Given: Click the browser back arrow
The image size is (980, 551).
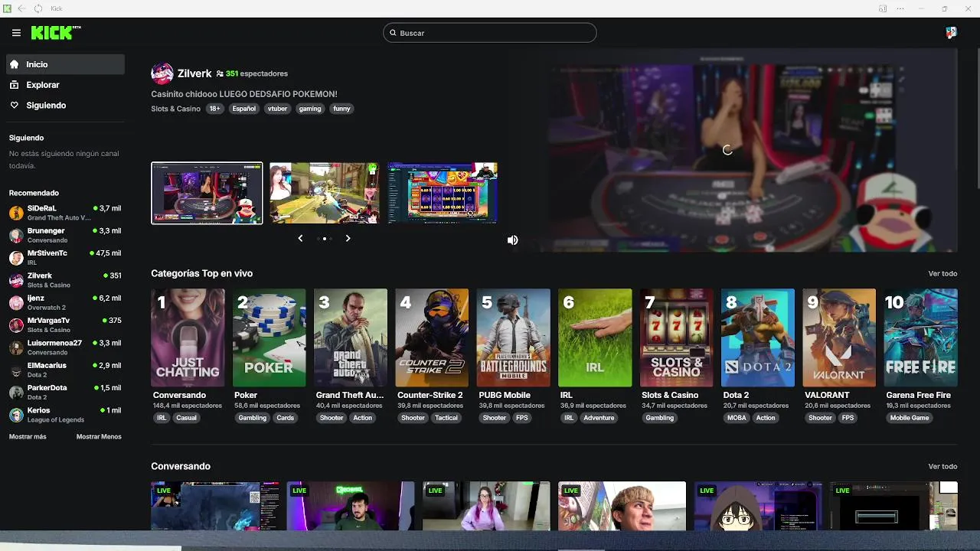Looking at the screenshot, I should tap(21, 8).
